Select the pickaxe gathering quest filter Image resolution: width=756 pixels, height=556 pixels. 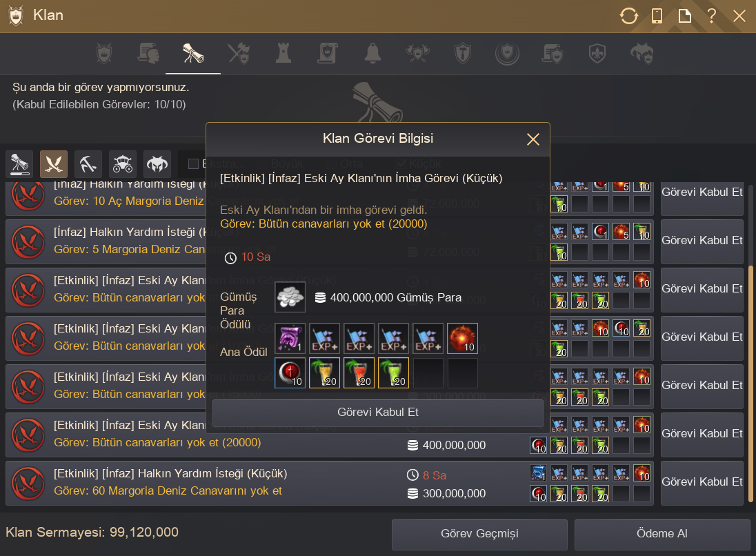pyautogui.click(x=88, y=164)
